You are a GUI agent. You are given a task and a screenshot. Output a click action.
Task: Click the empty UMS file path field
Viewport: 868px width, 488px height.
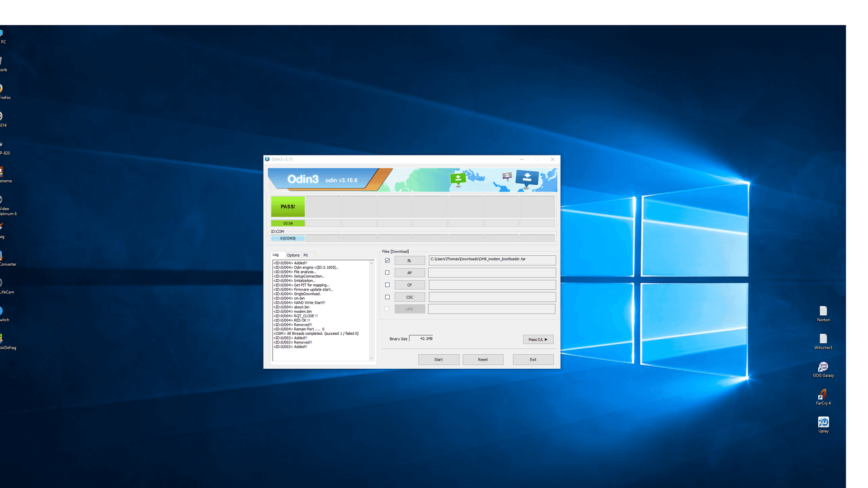coord(492,309)
